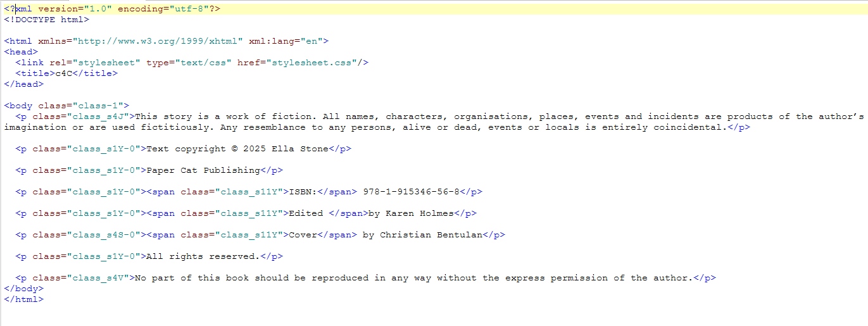Click the class name "class_s4S-0"
The width and height of the screenshot is (868, 326).
103,235
